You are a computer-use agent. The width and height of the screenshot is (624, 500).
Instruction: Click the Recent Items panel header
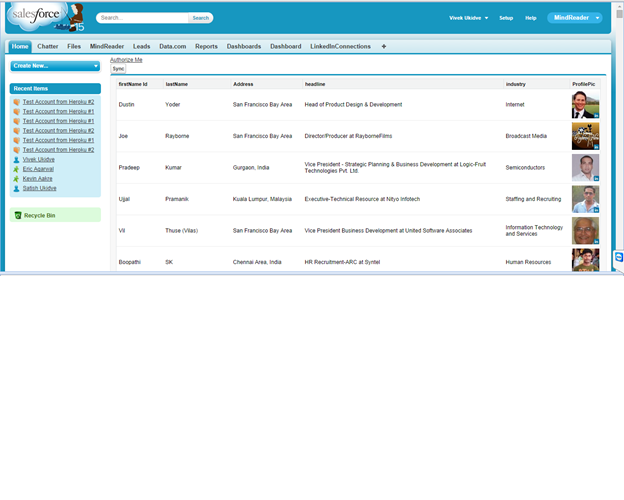pyautogui.click(x=55, y=88)
